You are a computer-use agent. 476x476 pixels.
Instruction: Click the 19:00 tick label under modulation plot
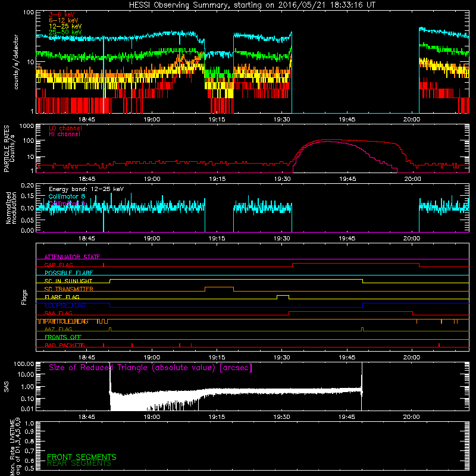[152, 239]
